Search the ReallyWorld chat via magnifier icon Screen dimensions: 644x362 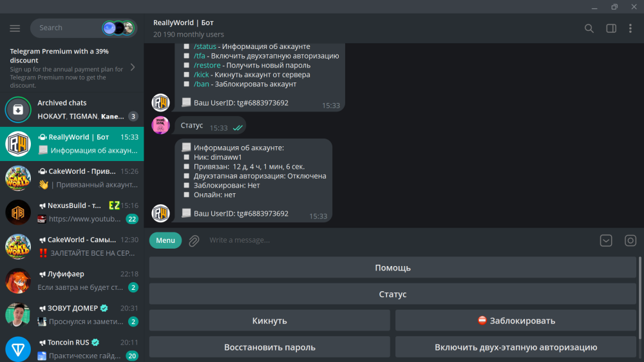[589, 28]
